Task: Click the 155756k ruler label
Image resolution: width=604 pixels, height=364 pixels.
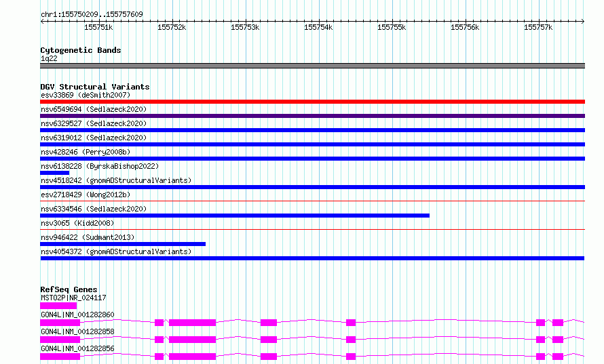Action: click(465, 27)
